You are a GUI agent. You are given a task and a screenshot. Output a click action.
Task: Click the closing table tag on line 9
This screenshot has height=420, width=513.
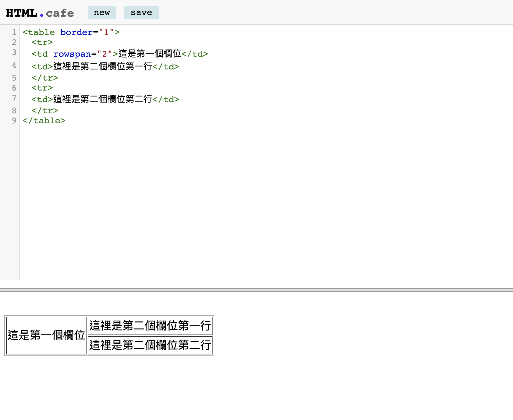tap(44, 121)
